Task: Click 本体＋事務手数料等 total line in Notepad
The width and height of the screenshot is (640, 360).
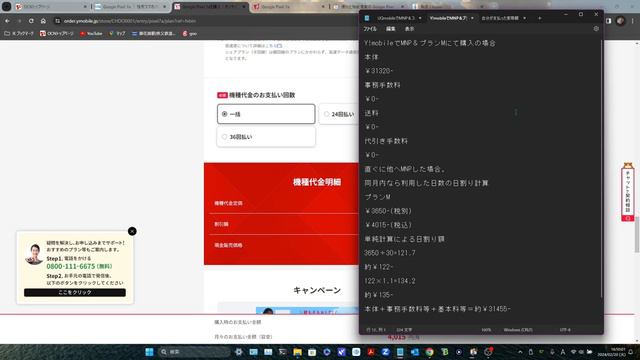Action: pyautogui.click(x=437, y=309)
